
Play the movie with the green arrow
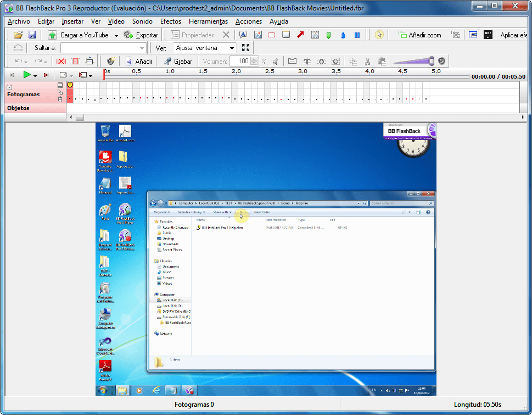pyautogui.click(x=27, y=75)
